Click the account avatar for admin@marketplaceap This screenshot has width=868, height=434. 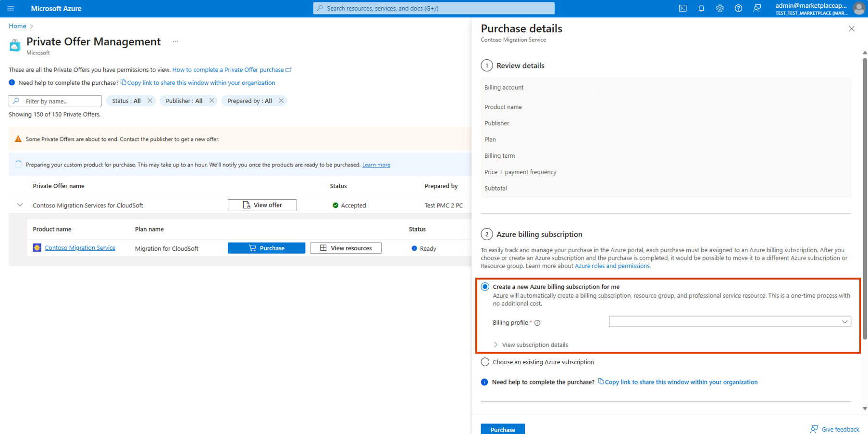click(859, 8)
